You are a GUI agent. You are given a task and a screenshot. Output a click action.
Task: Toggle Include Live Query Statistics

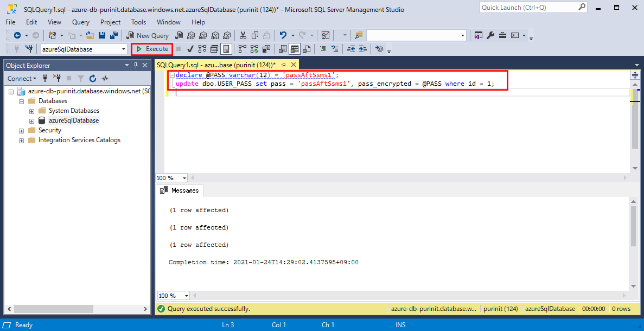[x=254, y=49]
